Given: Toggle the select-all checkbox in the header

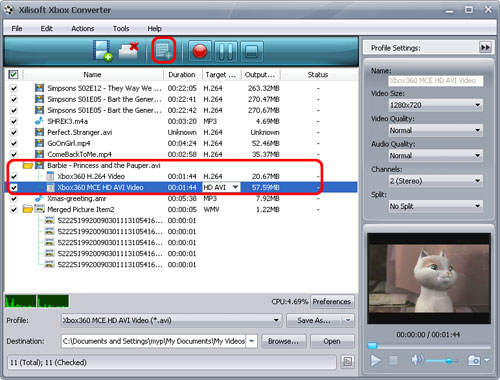Looking at the screenshot, I should click(13, 74).
